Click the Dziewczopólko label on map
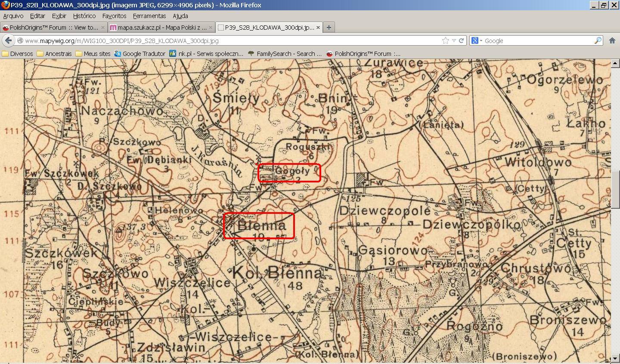 click(471, 225)
